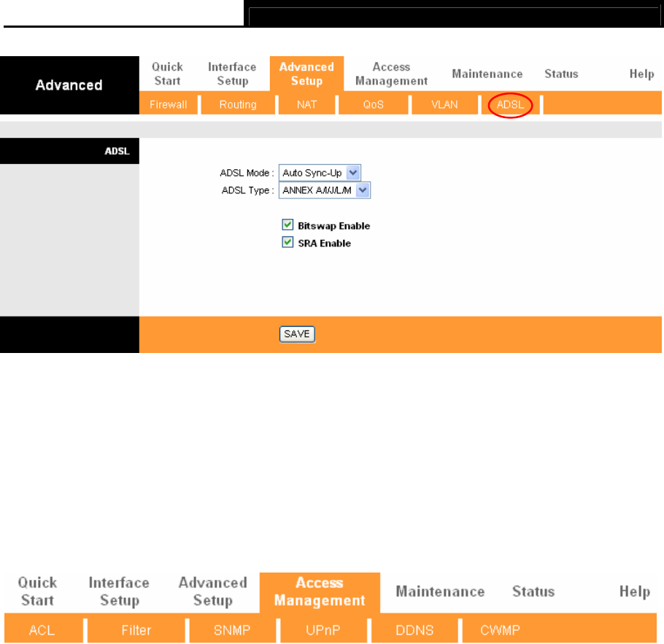Open the QoS sub-tab
This screenshot has height=644, width=664.
[374, 104]
